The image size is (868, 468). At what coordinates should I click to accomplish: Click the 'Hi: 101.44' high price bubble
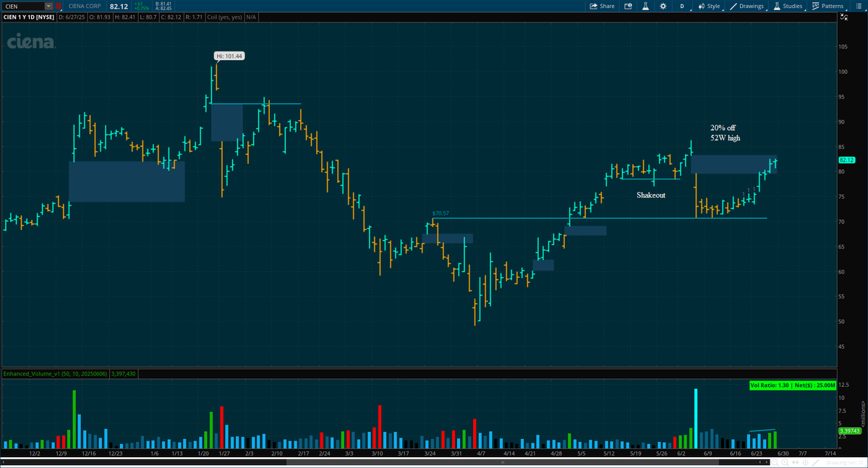pyautogui.click(x=229, y=56)
